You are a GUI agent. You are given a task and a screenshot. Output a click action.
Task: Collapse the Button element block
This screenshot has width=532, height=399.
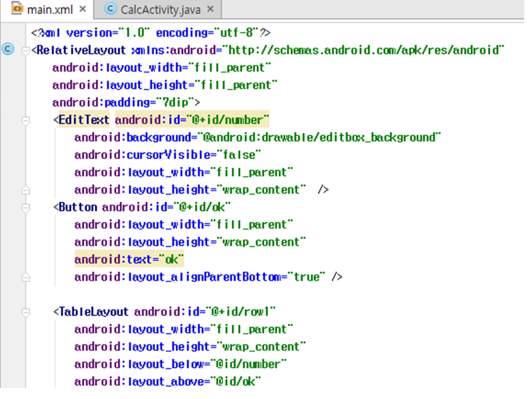[25, 208]
